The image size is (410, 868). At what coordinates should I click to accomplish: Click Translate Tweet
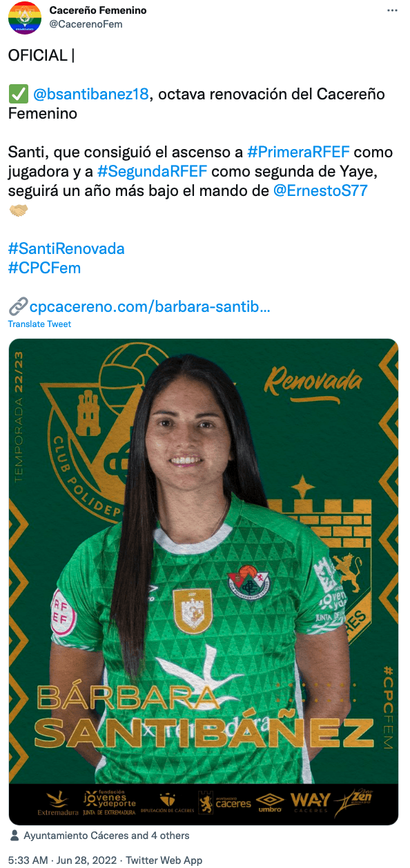pos(39,324)
